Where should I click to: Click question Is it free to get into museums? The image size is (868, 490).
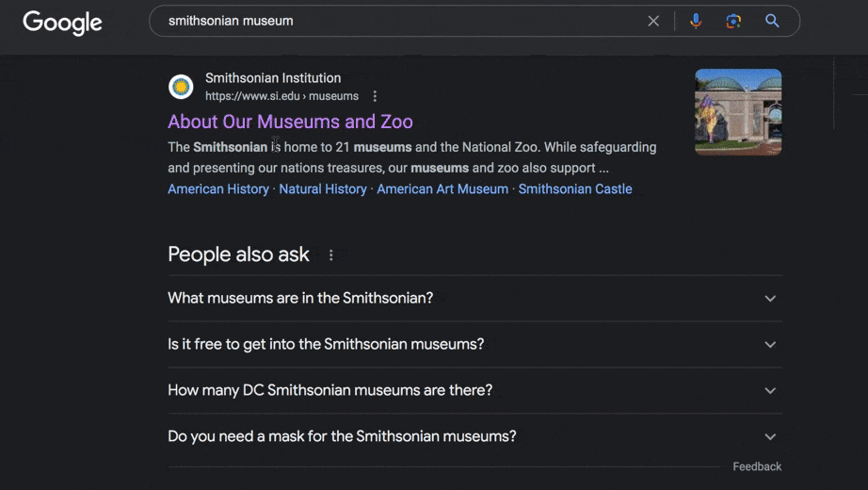tap(326, 344)
